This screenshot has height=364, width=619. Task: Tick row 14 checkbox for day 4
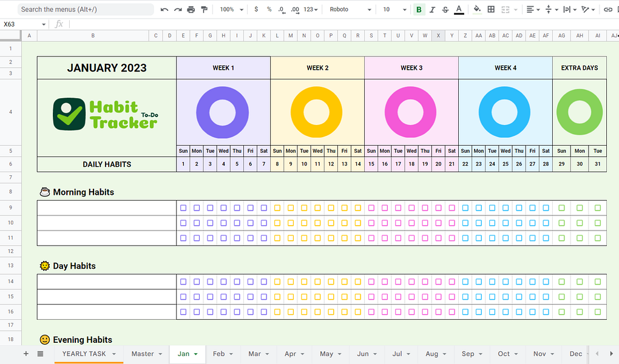click(223, 281)
